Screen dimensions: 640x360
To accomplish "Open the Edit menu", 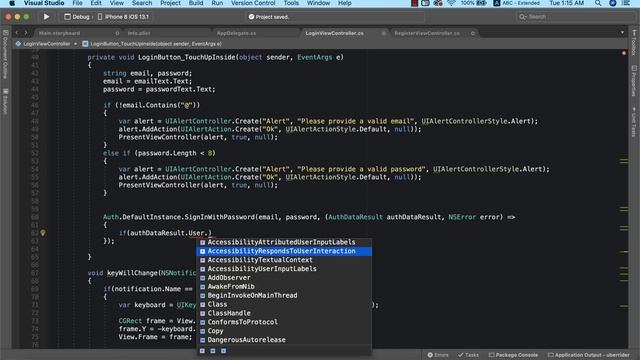I will 96,3.
